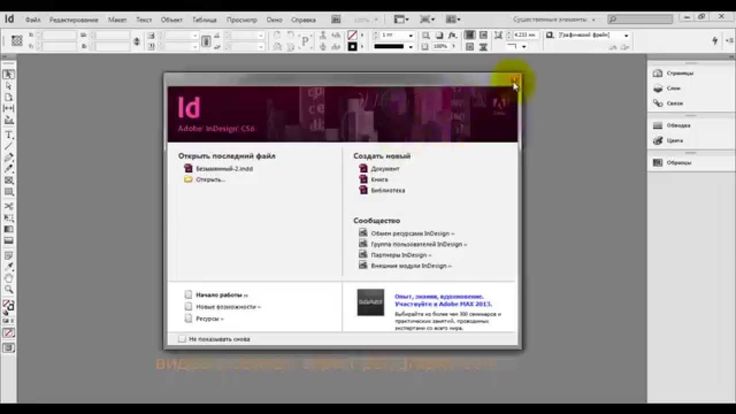Select the Pencil tool
The height and width of the screenshot is (414, 736).
tap(8, 169)
